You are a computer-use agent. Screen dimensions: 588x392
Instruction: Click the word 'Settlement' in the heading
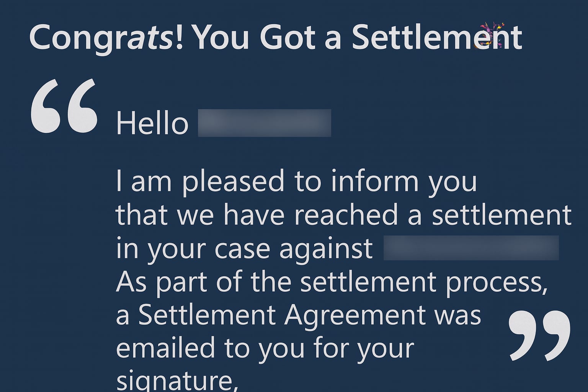point(437,38)
